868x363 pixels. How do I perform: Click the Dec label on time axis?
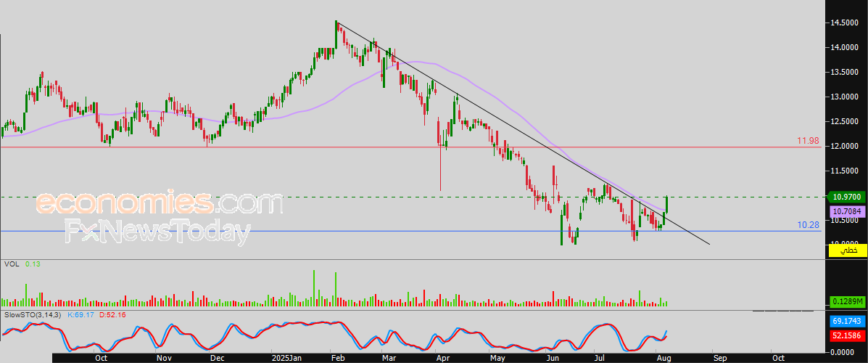[218, 358]
